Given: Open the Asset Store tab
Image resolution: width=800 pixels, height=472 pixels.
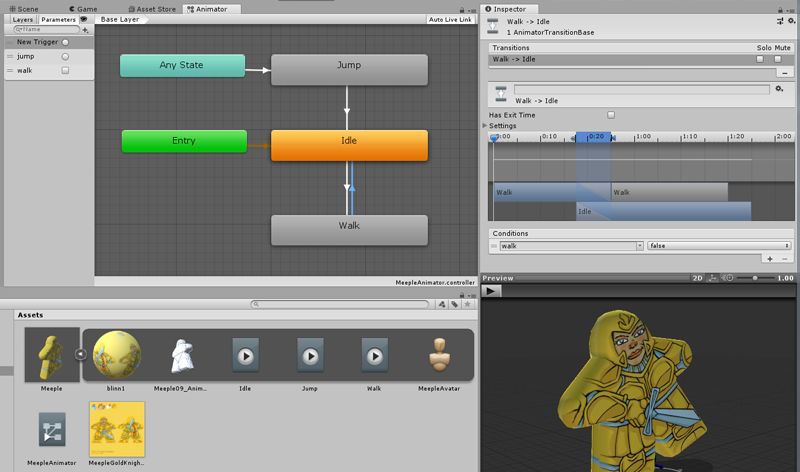Looking at the screenshot, I should pyautogui.click(x=152, y=9).
